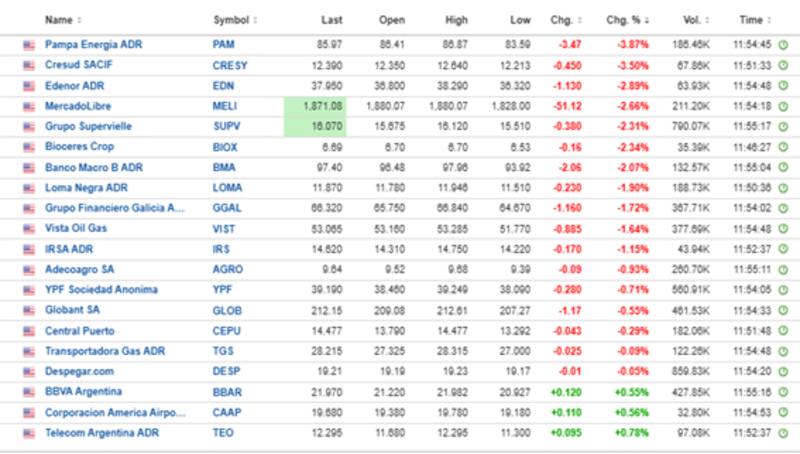This screenshot has height=454, width=800.
Task: Click the clock icon in BBVA Argentina row
Action: click(782, 391)
